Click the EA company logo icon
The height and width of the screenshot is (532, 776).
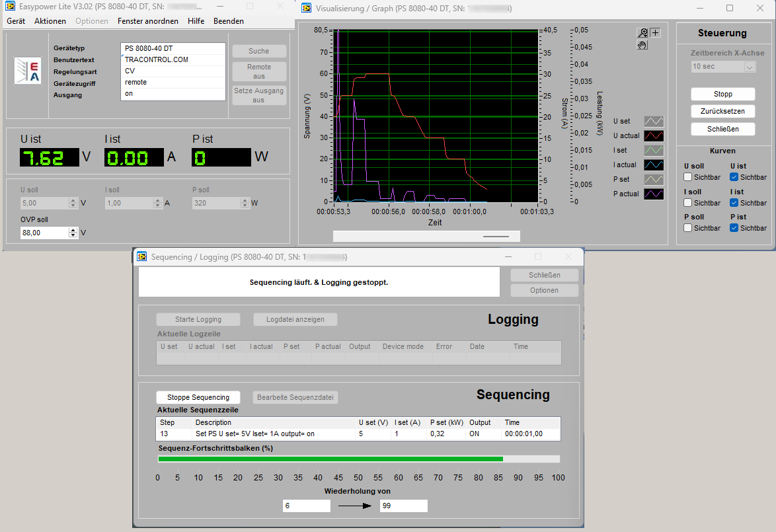click(x=28, y=71)
